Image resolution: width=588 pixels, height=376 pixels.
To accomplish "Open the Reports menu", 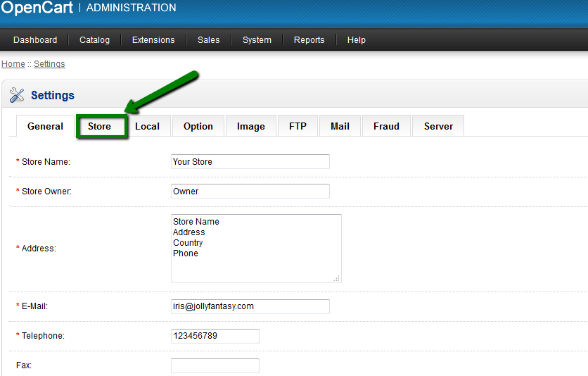I will (309, 39).
